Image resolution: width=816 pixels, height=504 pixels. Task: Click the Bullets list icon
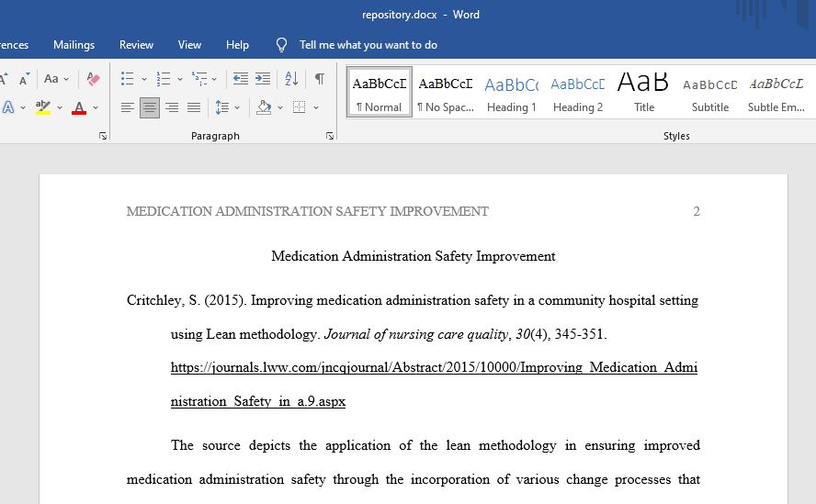(127, 79)
